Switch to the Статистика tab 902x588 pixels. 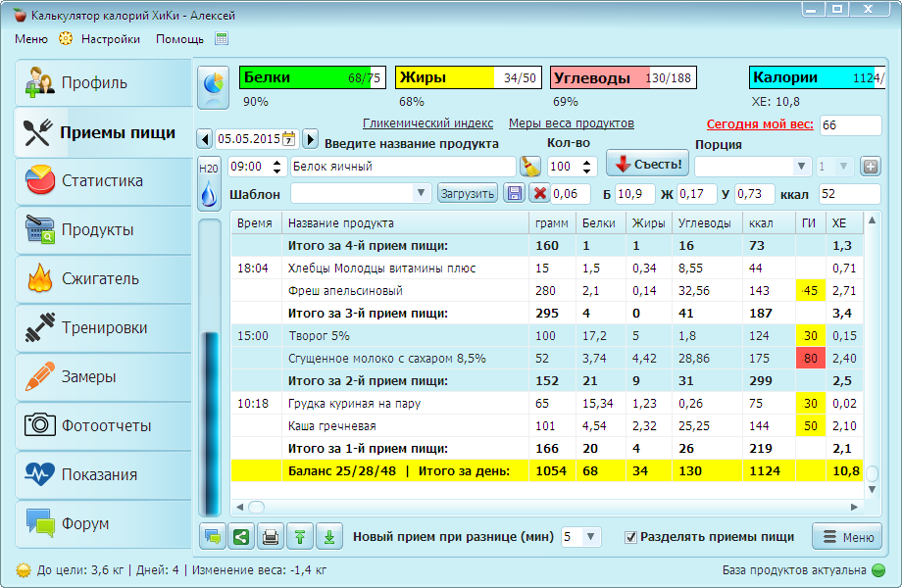click(102, 180)
